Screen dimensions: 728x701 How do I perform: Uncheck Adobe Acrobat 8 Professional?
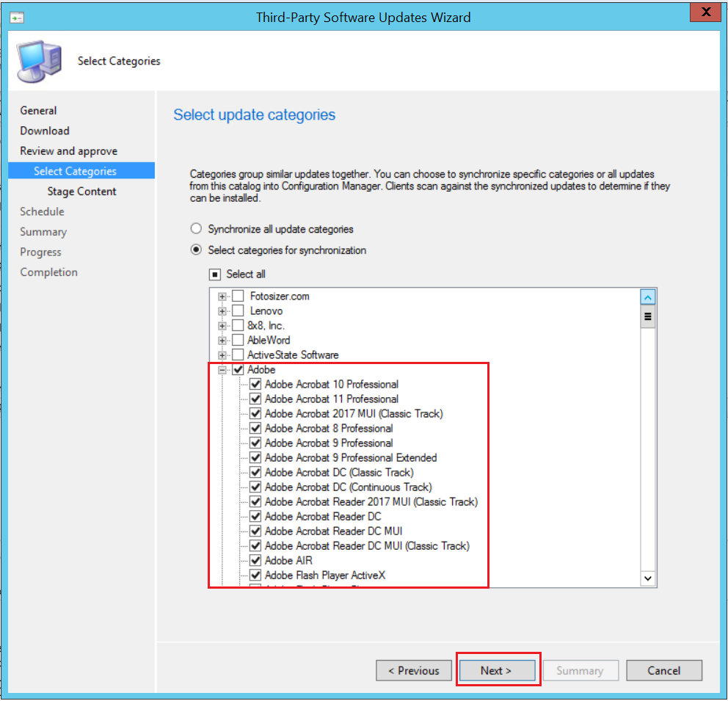coord(255,429)
